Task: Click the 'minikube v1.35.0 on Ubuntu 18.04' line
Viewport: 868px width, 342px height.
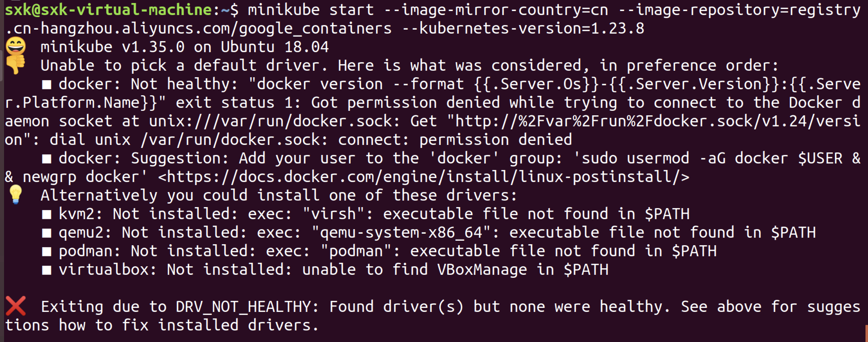Action: 184,47
